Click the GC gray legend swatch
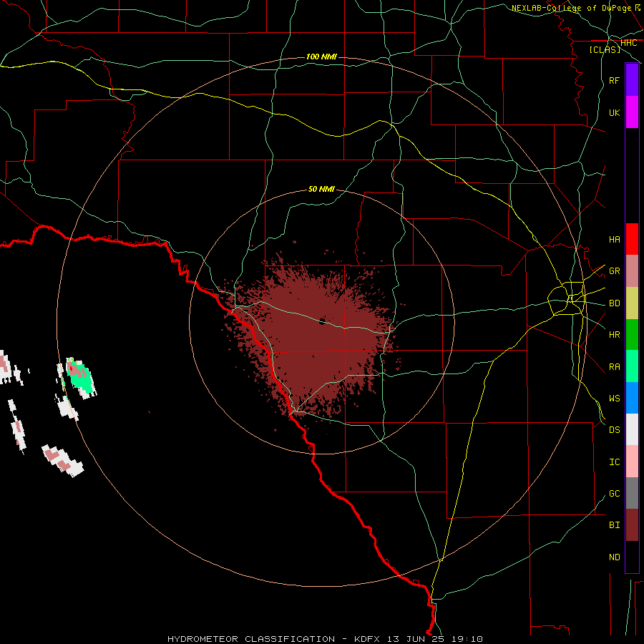 632,493
